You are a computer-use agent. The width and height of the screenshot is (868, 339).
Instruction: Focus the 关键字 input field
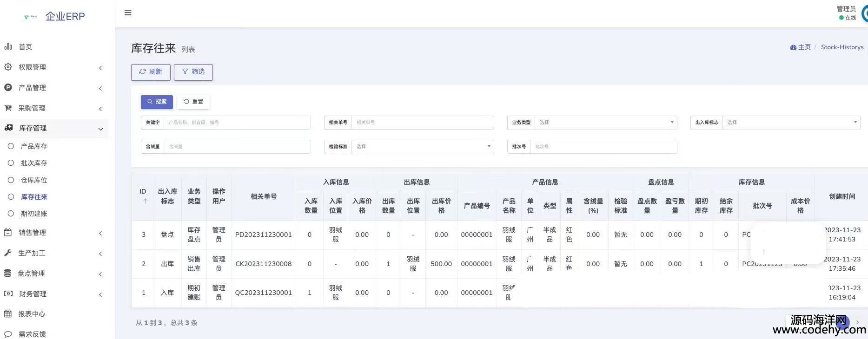237,123
